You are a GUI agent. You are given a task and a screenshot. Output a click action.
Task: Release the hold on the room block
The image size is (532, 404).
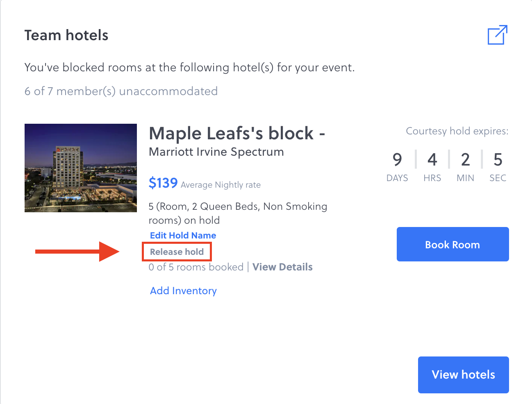pyautogui.click(x=177, y=252)
